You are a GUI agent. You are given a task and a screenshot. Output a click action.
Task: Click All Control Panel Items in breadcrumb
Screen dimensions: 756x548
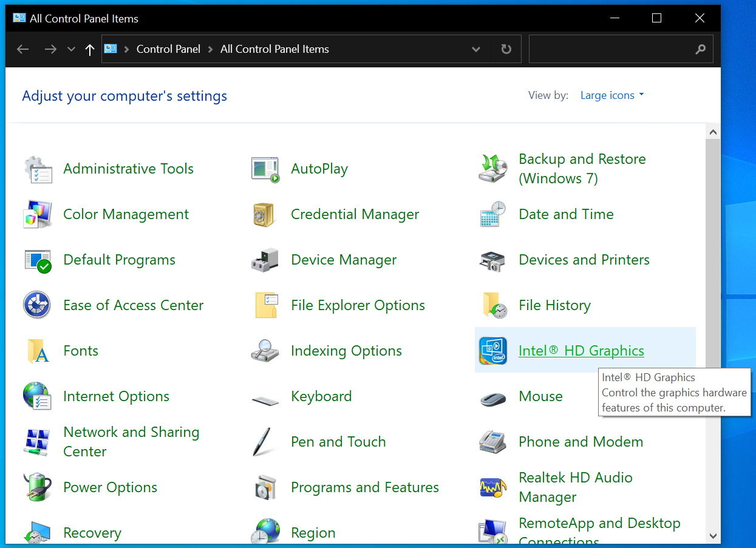pos(274,49)
